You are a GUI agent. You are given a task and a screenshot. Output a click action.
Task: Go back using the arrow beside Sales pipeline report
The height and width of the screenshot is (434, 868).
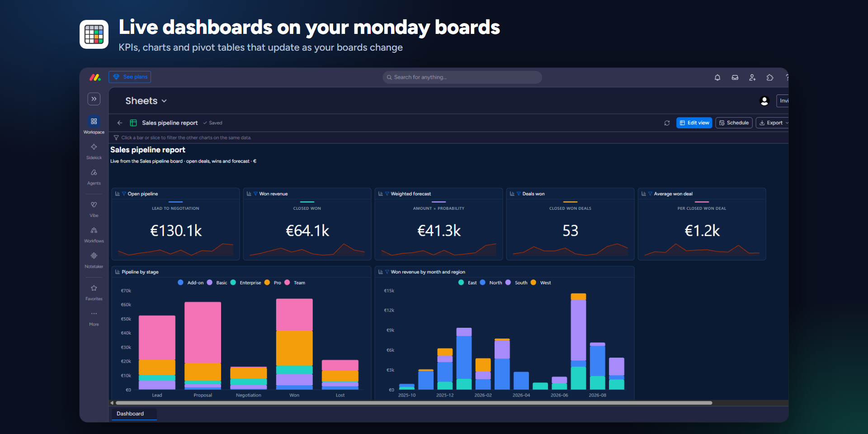[x=120, y=123]
